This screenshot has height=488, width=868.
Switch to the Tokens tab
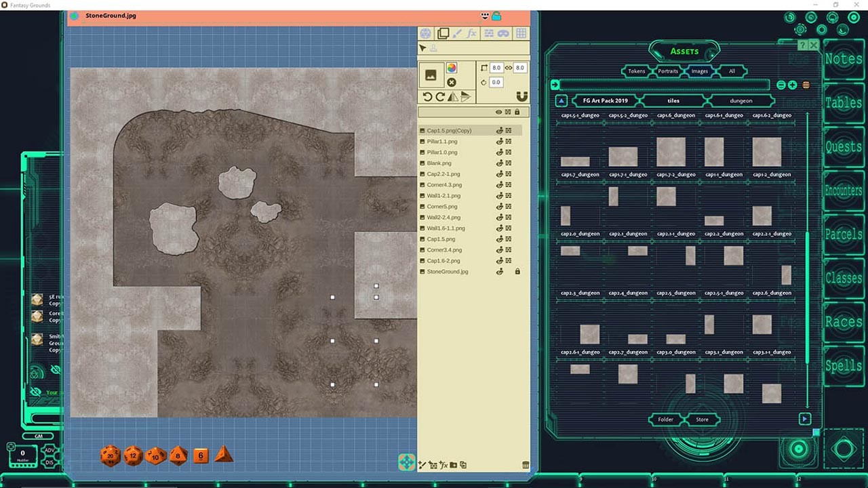[636, 71]
